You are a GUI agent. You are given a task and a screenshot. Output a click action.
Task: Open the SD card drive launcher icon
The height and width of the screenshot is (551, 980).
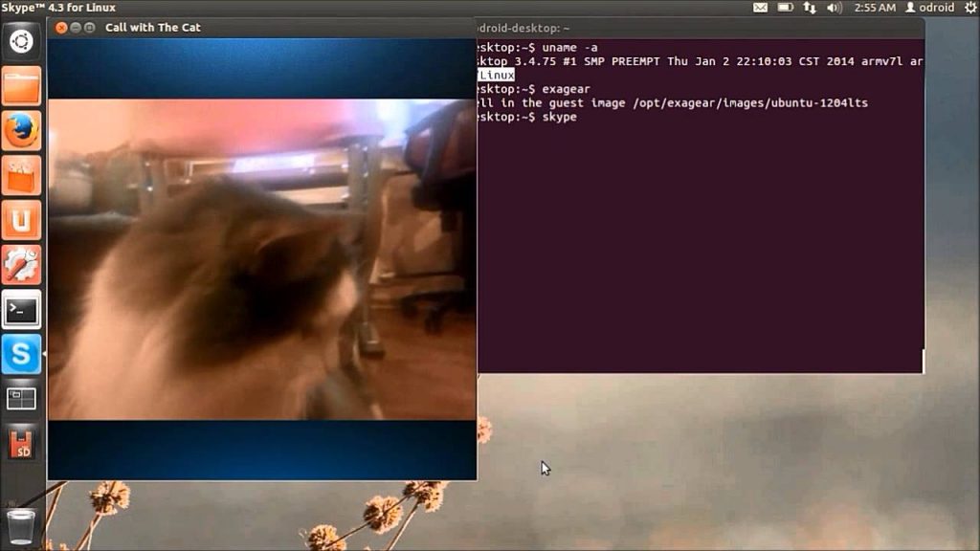tap(21, 444)
